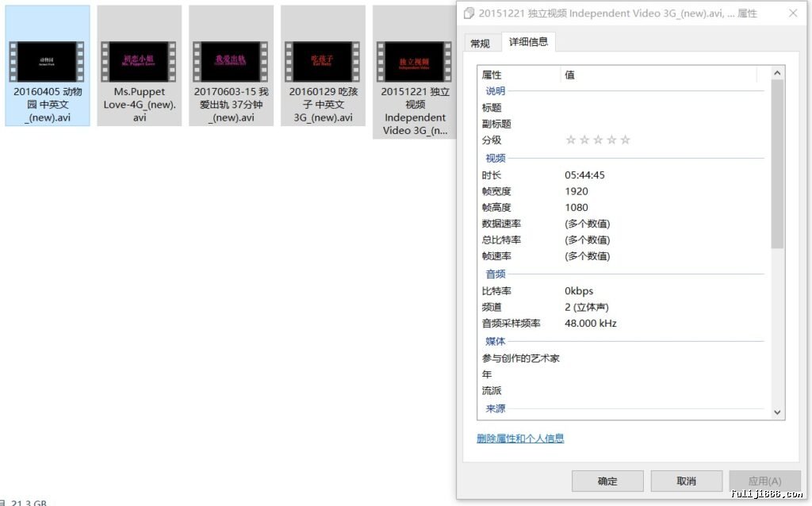
Task: Click the 副标题 property row
Action: (622, 124)
